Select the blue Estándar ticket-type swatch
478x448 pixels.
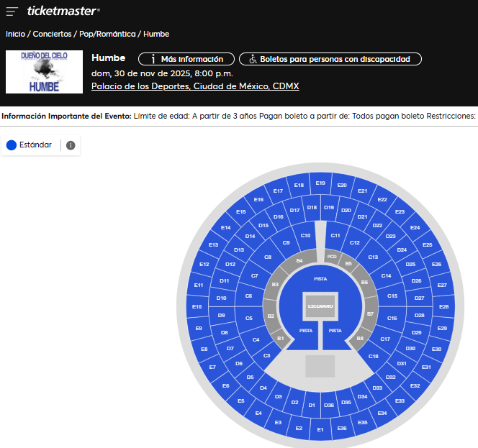pyautogui.click(x=12, y=145)
